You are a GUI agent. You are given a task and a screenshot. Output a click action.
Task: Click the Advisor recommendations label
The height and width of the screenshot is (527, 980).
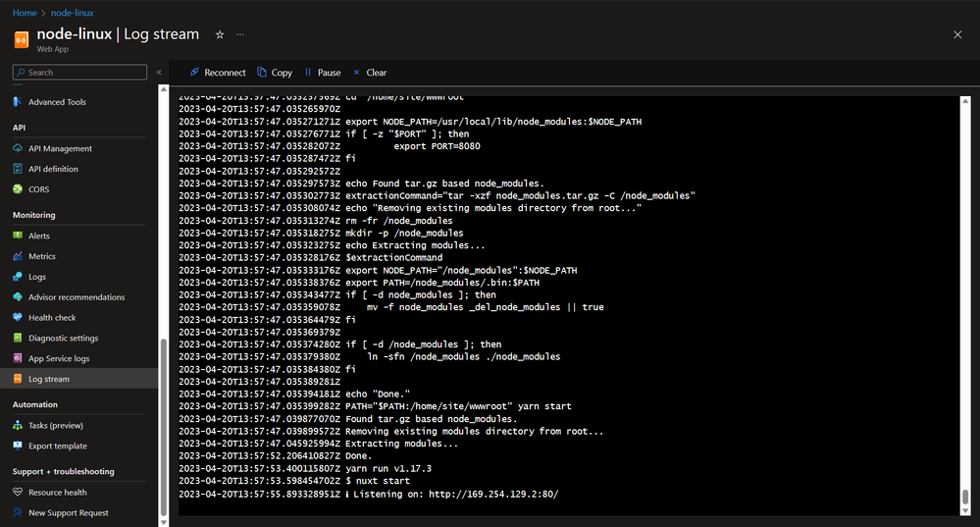[x=77, y=297]
